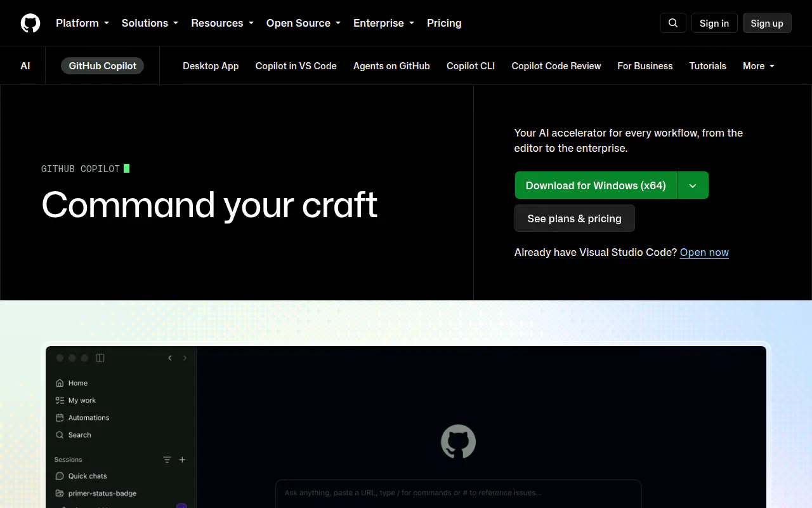The height and width of the screenshot is (508, 812).
Task: Click the Ask anything input field
Action: pyautogui.click(x=458, y=493)
